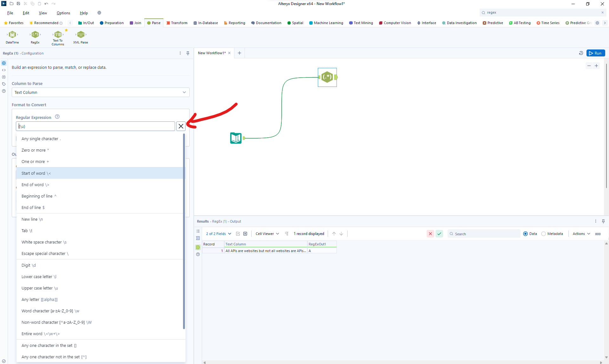Select the Data radio button
The height and width of the screenshot is (364, 609).
pyautogui.click(x=526, y=234)
